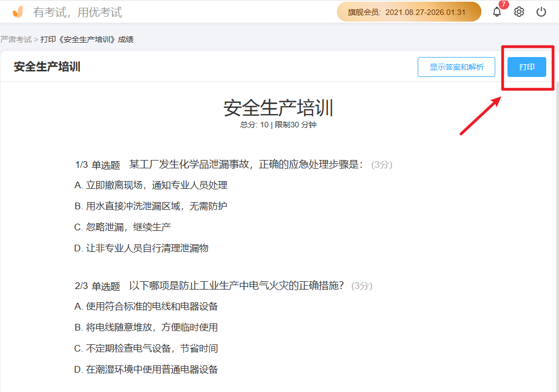Show answers via 显示答案和解析 button
The image size is (559, 392).
456,66
